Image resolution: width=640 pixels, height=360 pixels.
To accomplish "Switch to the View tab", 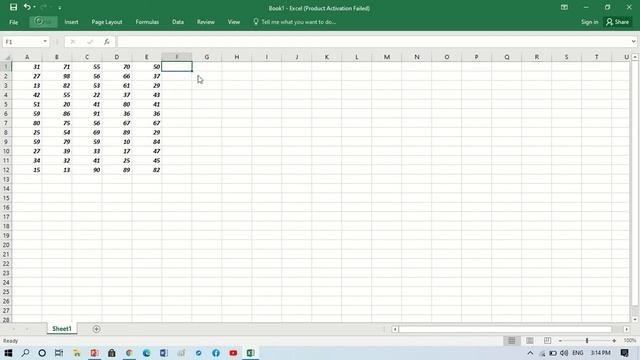I will click(x=234, y=22).
